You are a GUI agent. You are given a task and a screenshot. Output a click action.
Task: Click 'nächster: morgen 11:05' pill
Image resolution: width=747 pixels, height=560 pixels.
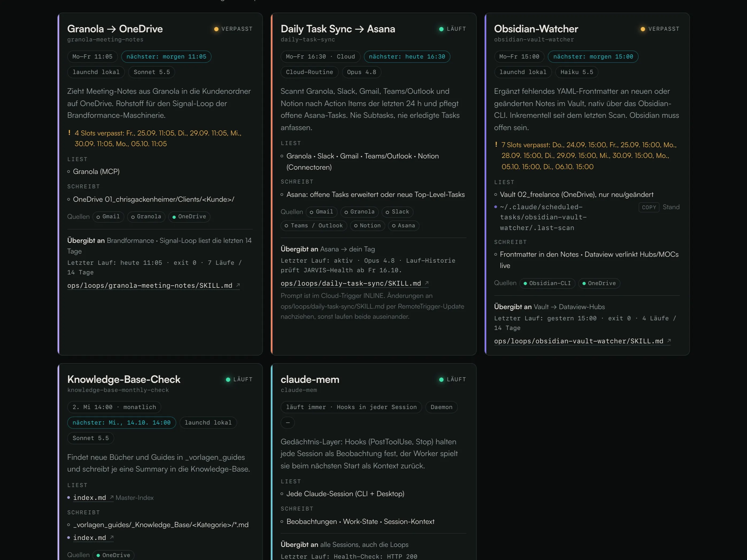click(x=166, y=57)
